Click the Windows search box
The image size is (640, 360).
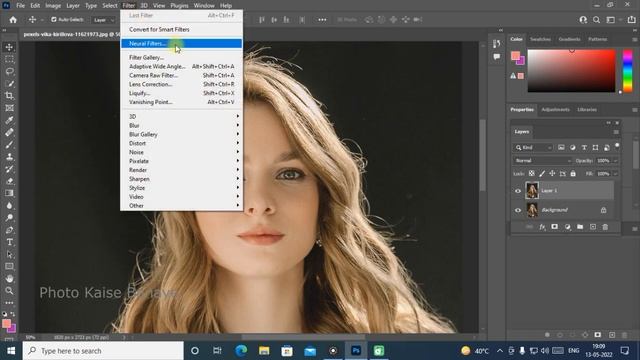pyautogui.click(x=103, y=351)
